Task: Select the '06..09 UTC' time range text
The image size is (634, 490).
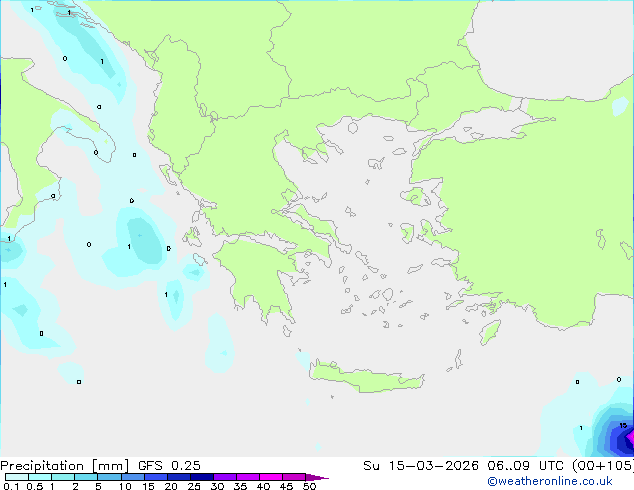Action: click(525, 466)
